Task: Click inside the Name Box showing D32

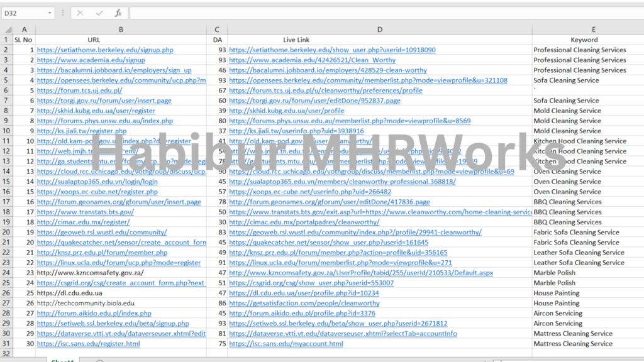Action: point(24,13)
